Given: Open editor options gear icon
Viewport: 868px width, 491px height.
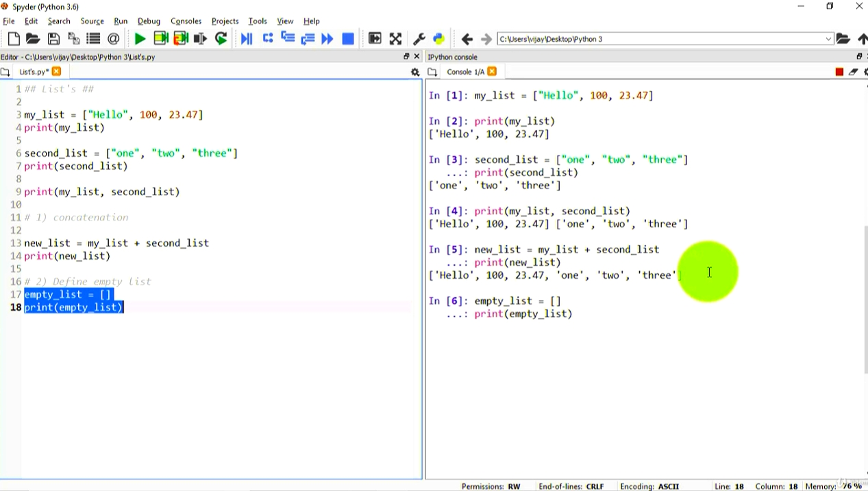Looking at the screenshot, I should point(414,72).
